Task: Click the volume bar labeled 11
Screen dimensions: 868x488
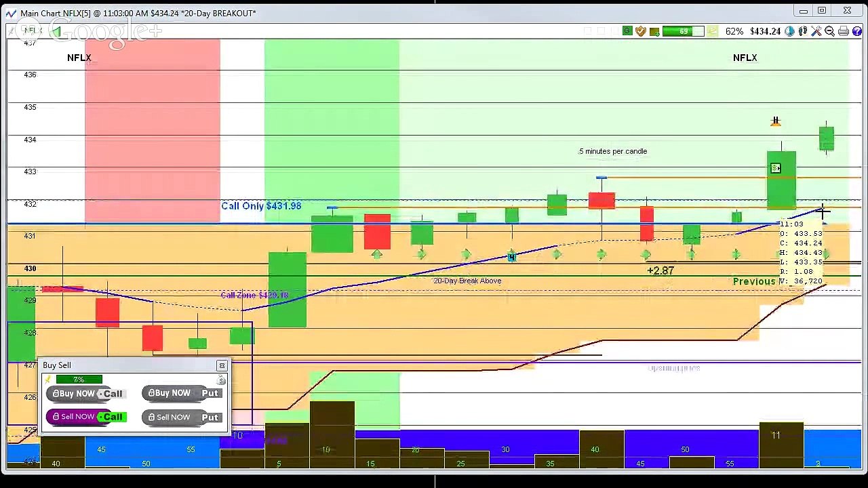Action: tap(781, 445)
